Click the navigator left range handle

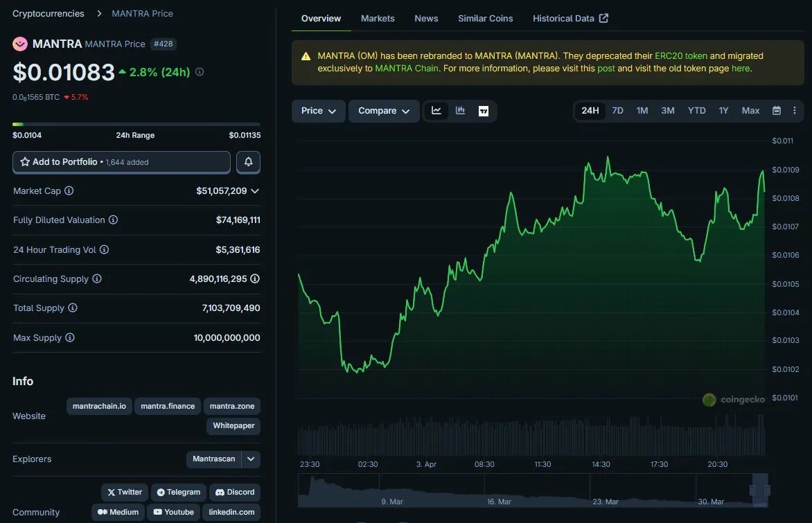coord(752,490)
